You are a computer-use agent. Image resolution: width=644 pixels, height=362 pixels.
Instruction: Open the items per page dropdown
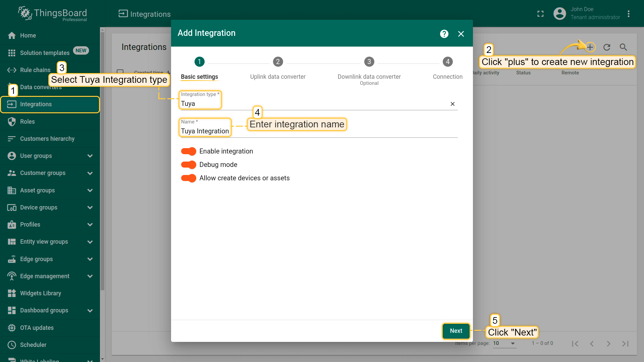504,344
